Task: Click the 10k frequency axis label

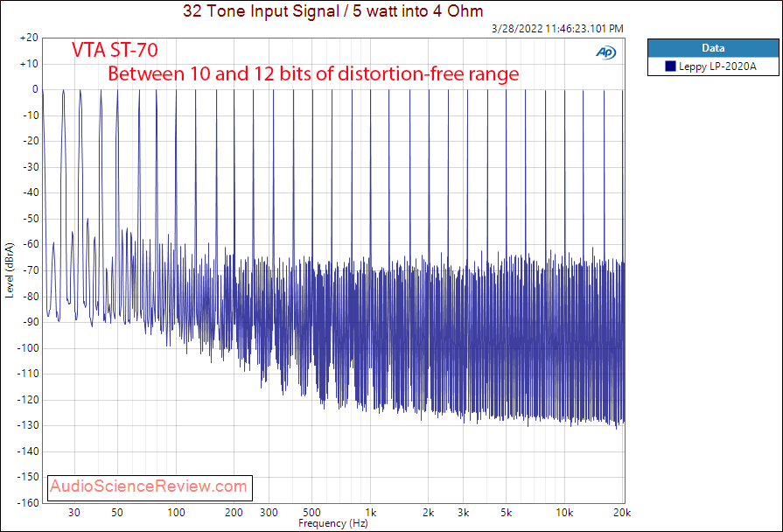Action: [565, 513]
